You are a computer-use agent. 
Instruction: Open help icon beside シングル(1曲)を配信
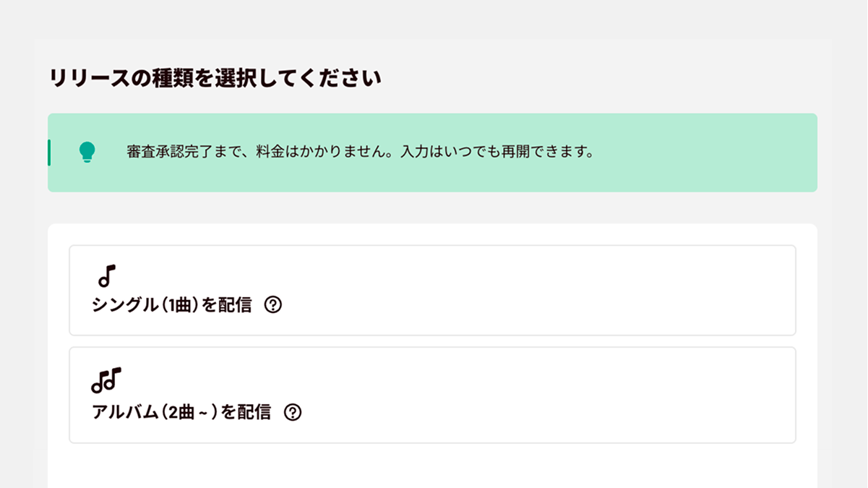pyautogui.click(x=273, y=305)
